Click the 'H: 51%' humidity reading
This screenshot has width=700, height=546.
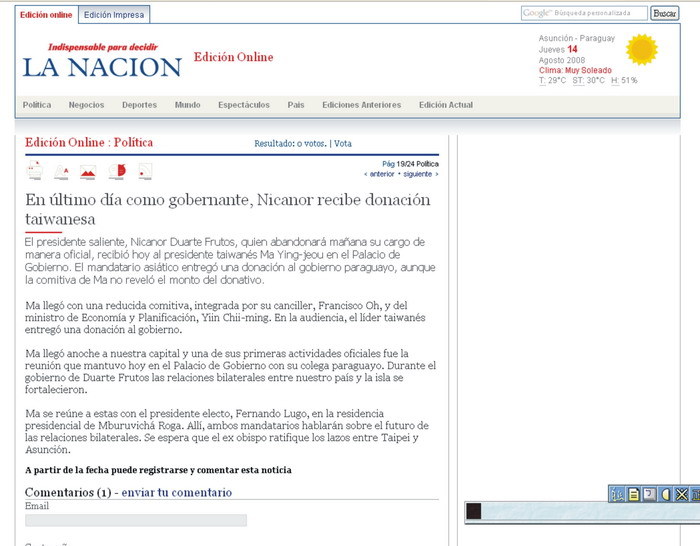pos(624,81)
